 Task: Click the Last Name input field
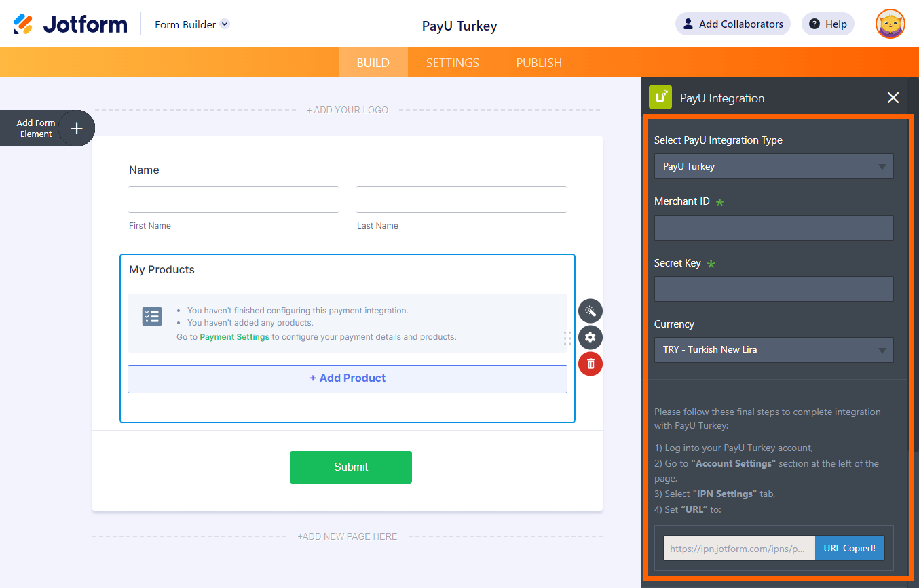[x=462, y=199]
